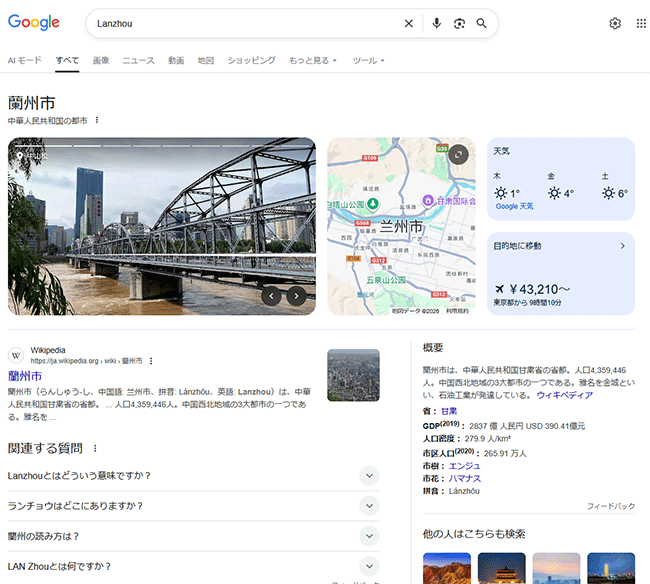
Task: Open the 蘭州市 Wikipedia result title
Action: pos(25,376)
